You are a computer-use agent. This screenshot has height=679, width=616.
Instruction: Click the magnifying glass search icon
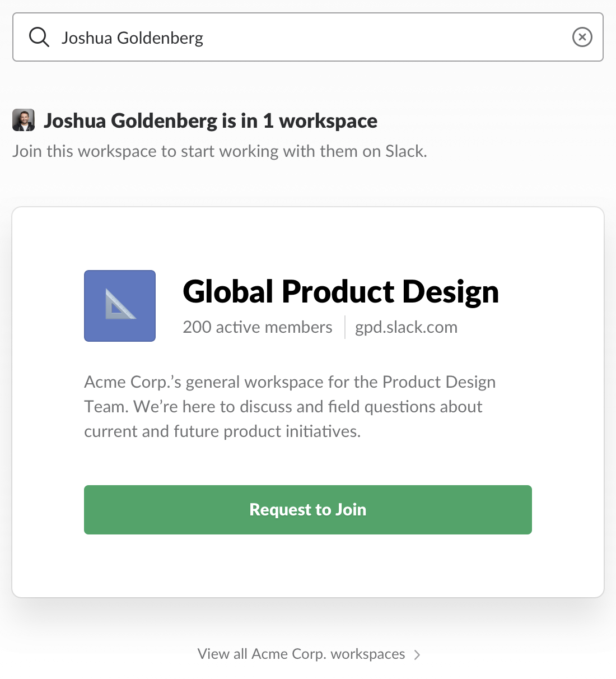pyautogui.click(x=39, y=37)
